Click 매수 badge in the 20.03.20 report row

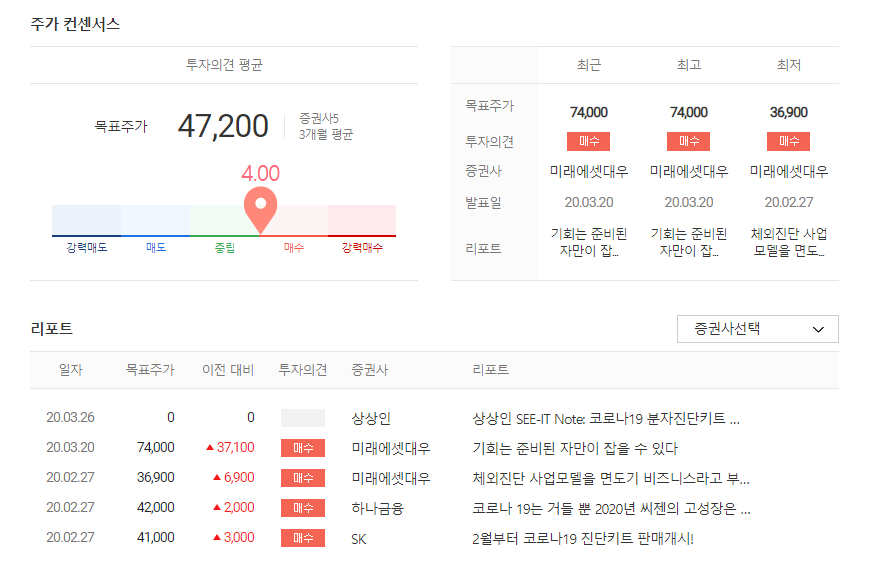(x=303, y=448)
